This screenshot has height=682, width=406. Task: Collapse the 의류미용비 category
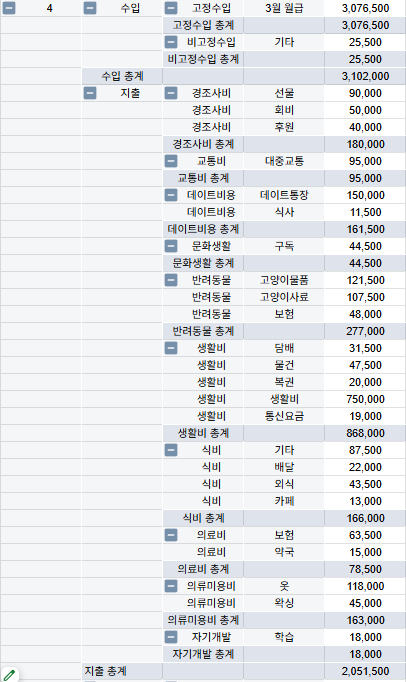(x=171, y=586)
